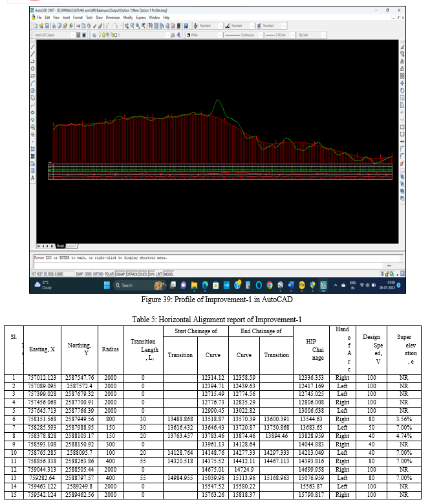Select the Spline draw tool
The image size is (430, 504).
click(33, 105)
